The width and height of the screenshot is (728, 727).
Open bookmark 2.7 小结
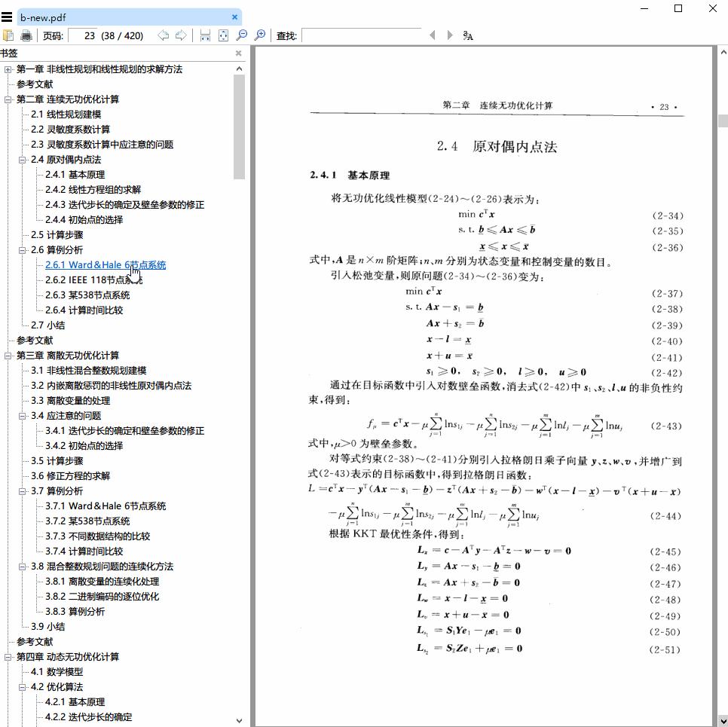click(47, 325)
